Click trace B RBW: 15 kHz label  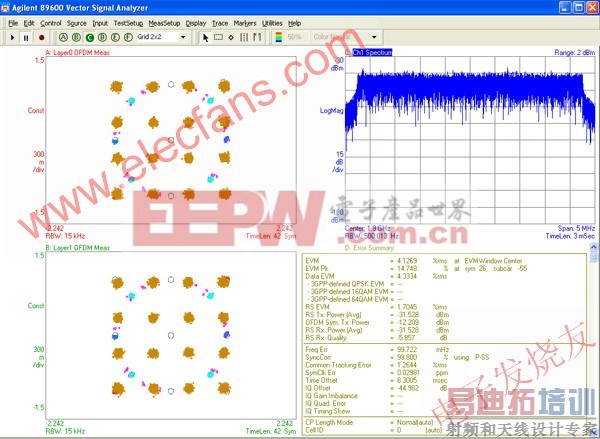coord(65,431)
